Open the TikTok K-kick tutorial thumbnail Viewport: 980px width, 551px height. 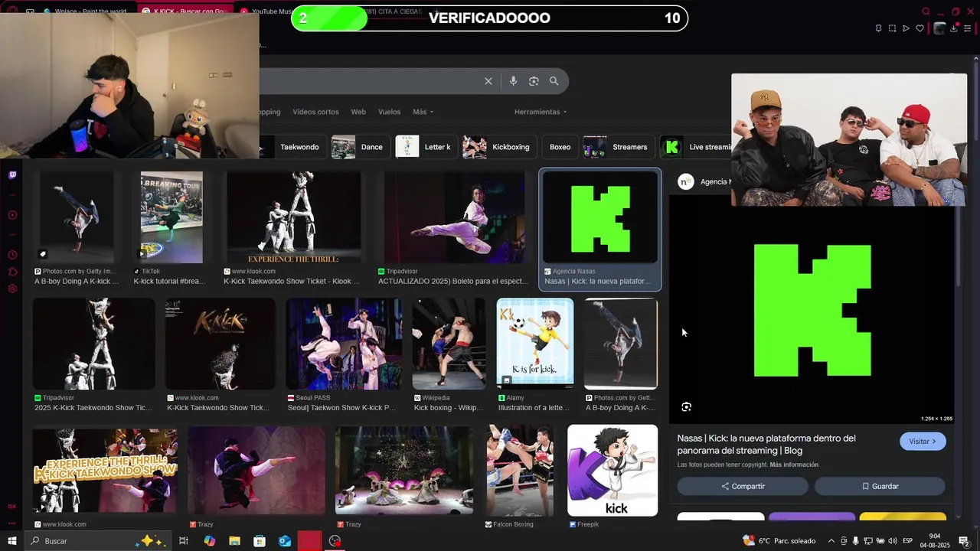tap(171, 217)
